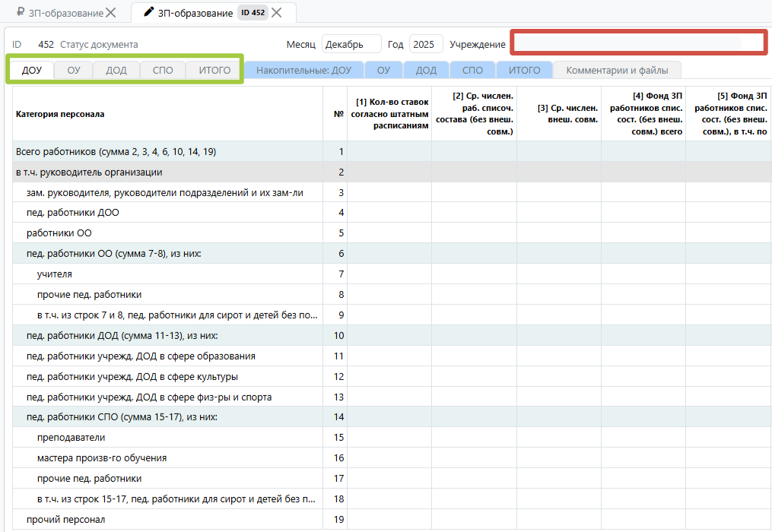
Task: Select the blue cumulative ИТОГО tab
Action: point(524,71)
